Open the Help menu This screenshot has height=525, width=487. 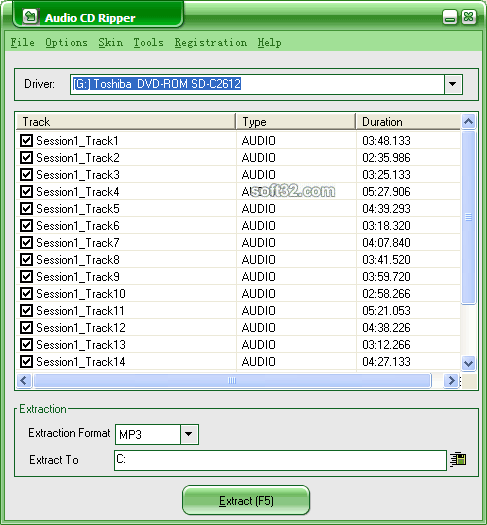click(x=269, y=43)
